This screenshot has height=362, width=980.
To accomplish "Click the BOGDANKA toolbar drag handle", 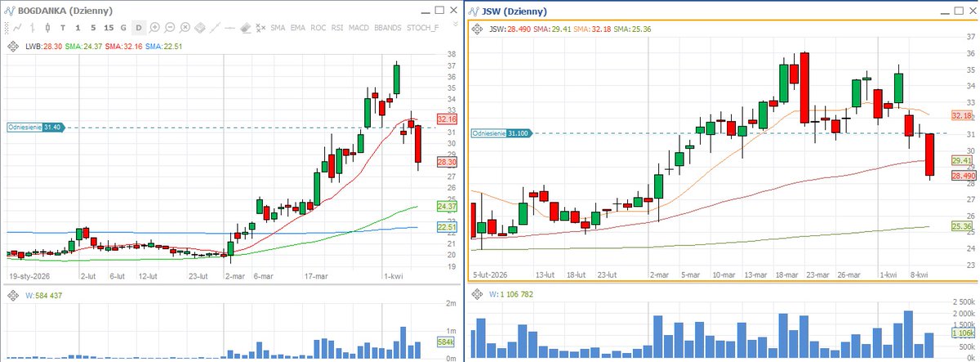I will tap(7, 28).
